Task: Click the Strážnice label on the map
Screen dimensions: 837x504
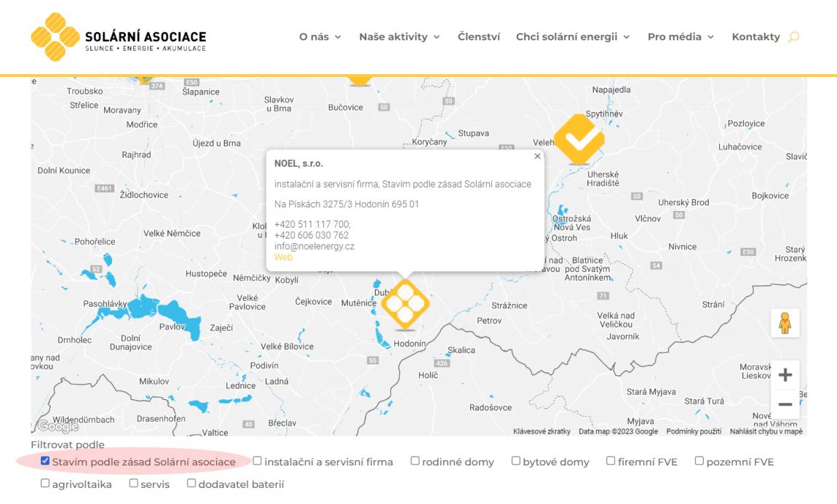Action: click(x=509, y=305)
